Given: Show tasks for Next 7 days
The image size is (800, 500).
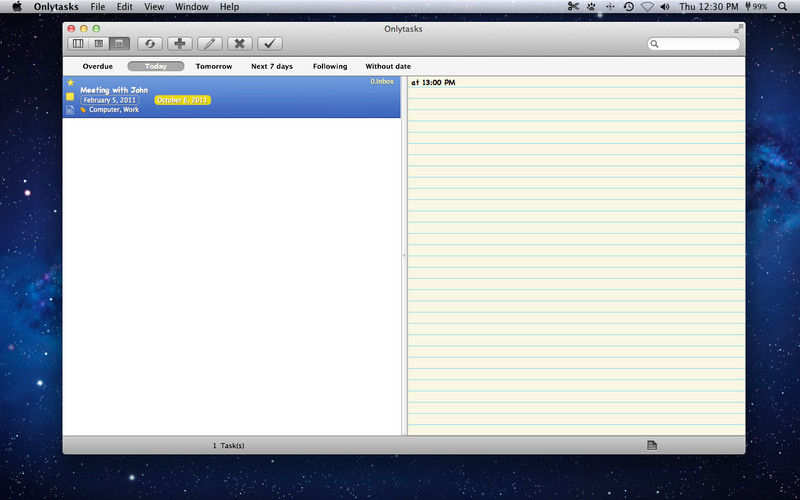Looking at the screenshot, I should click(272, 66).
